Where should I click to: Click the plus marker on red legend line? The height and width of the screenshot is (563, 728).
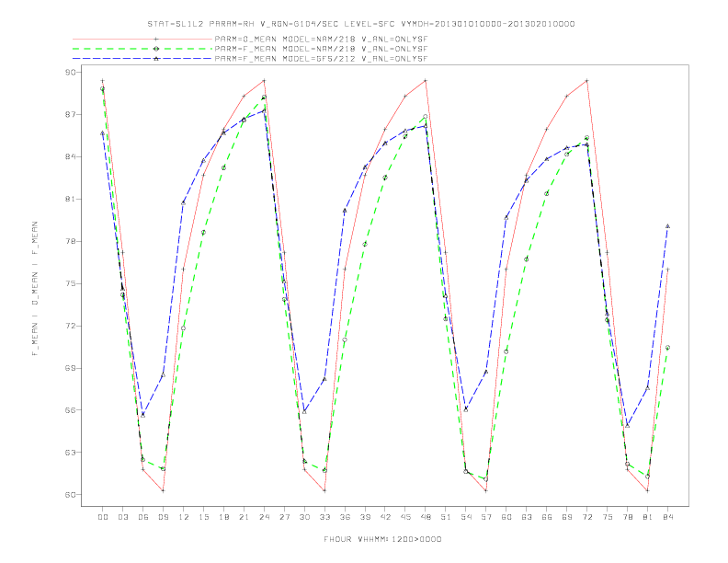pyautogui.click(x=156, y=39)
